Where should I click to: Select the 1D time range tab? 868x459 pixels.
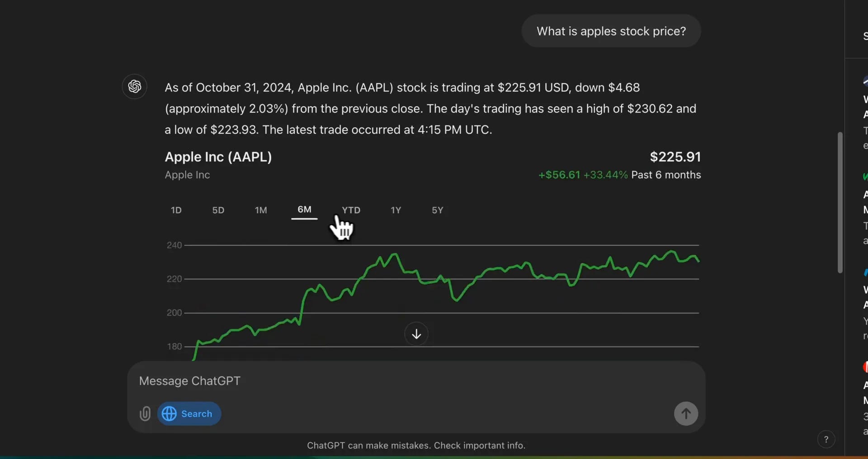(176, 210)
